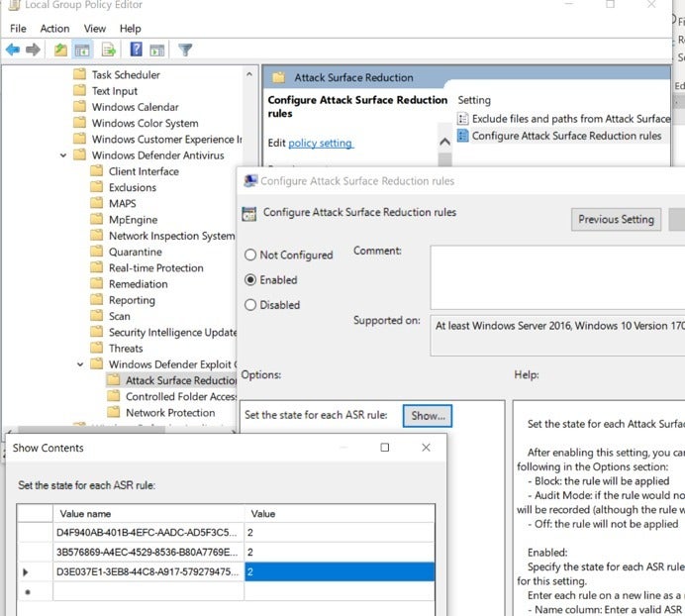The height and width of the screenshot is (616, 685).
Task: Click the Configure Attack Surface Reduction rules list icon
Action: coord(462,136)
